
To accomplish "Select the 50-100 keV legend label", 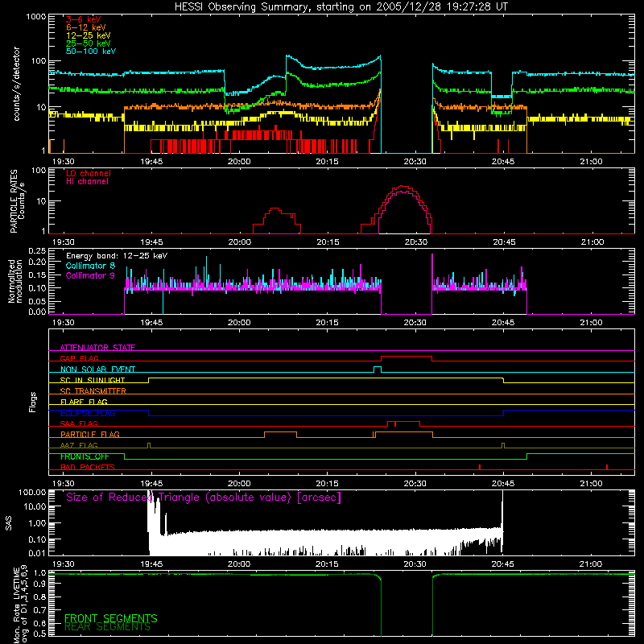I will coord(91,52).
